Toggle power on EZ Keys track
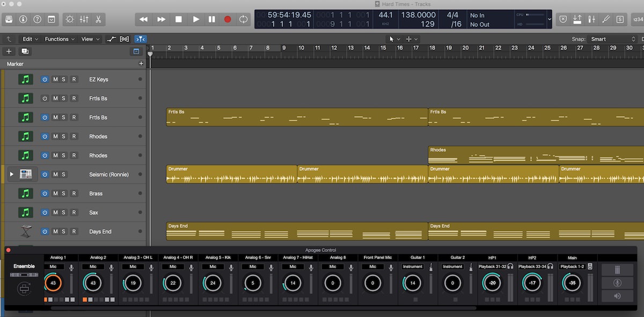 (45, 80)
